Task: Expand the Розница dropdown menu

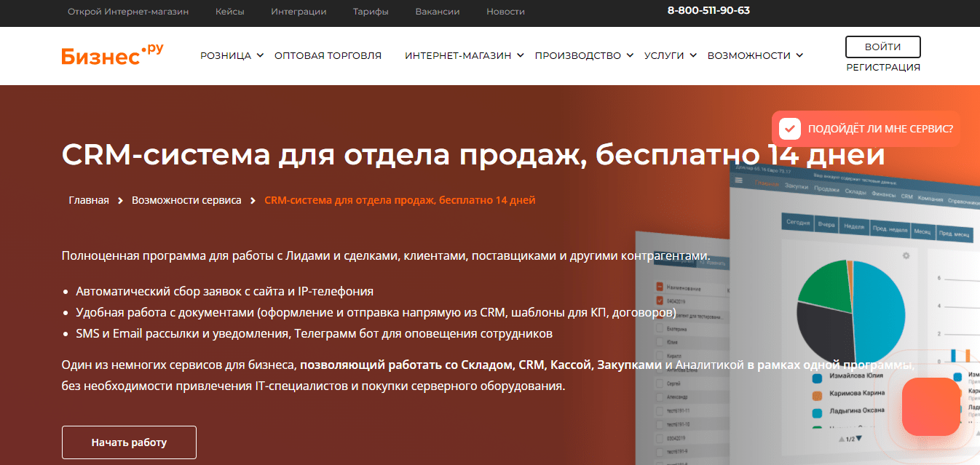Action: point(232,55)
